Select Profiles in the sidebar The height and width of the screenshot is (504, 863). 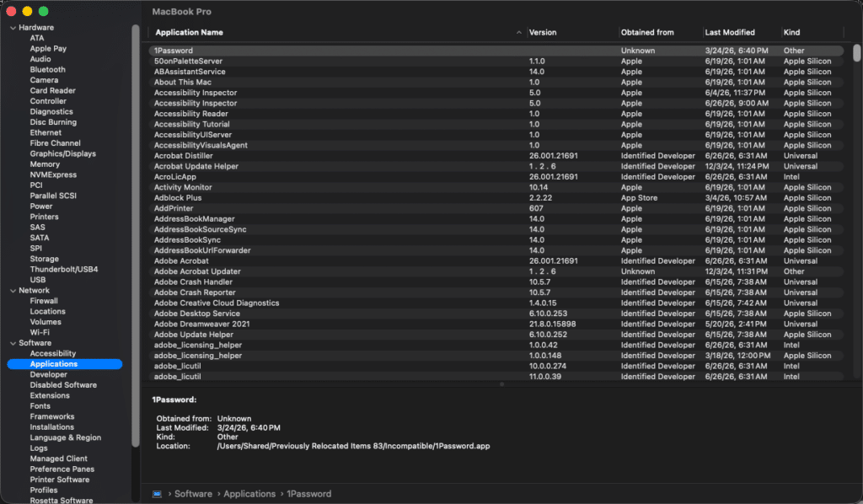[x=44, y=491]
